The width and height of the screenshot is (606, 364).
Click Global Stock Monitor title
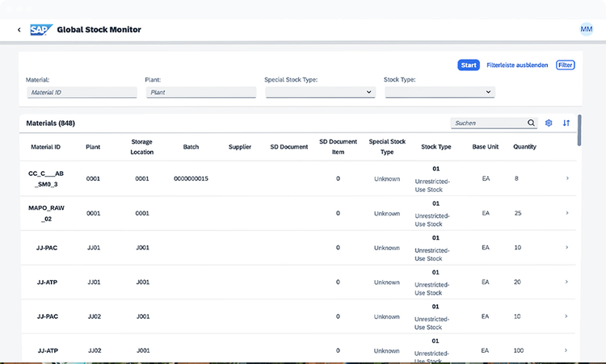pyautogui.click(x=99, y=30)
